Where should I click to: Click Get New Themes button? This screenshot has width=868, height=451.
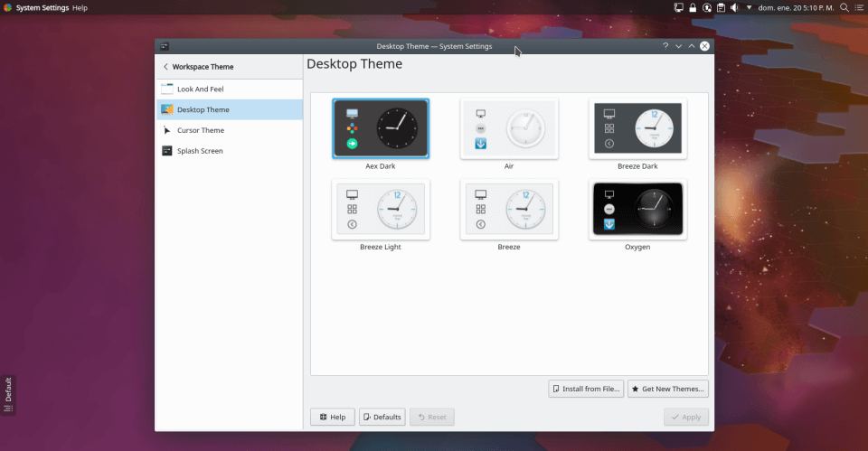pyautogui.click(x=667, y=389)
